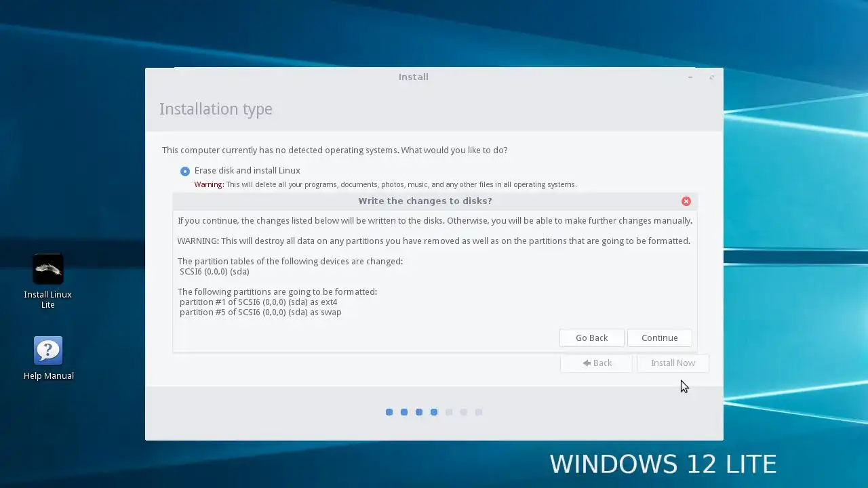Click 'partition #5 of SCSI6 (0,0,0) (sda) as swap'
Viewport: 868px width, 488px height.
coord(260,312)
